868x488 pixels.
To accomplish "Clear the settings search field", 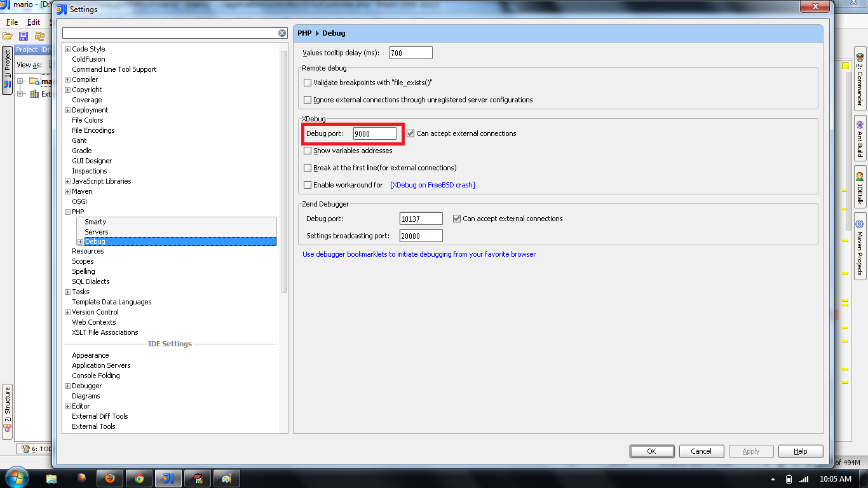I will coord(282,33).
